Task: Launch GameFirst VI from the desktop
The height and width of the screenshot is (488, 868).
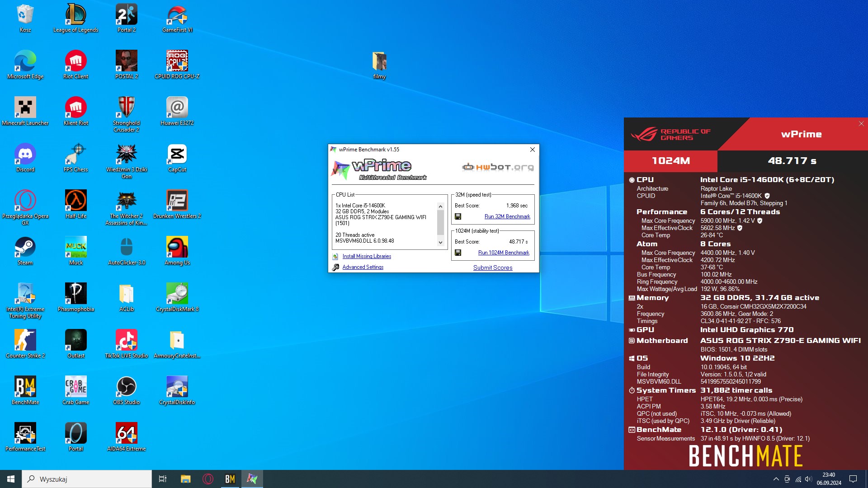Action: [177, 18]
